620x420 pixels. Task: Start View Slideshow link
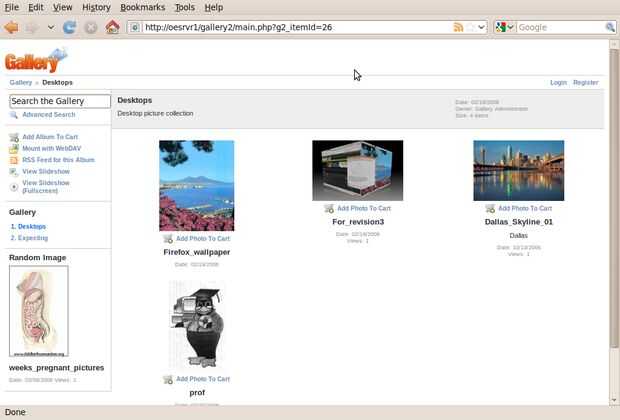tap(46, 171)
